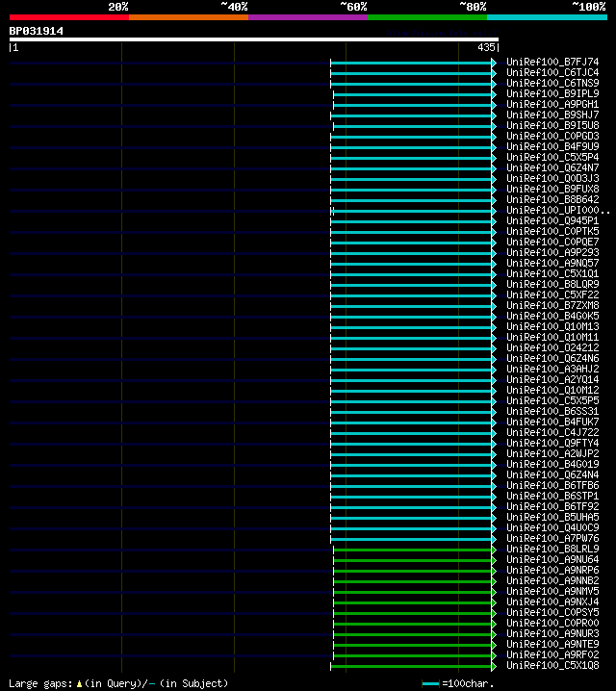Open the UniRef100_A9PGH1 label
The width and height of the screenshot is (616, 691).
(552, 105)
